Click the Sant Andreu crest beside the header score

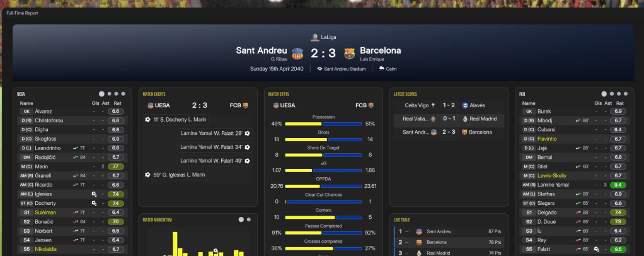tap(297, 53)
